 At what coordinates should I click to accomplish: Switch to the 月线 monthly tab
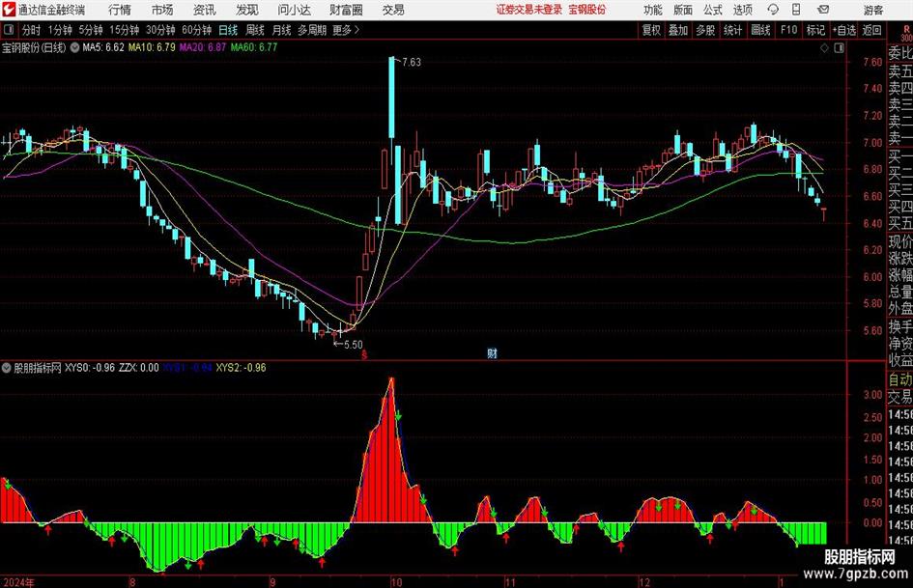point(281,30)
